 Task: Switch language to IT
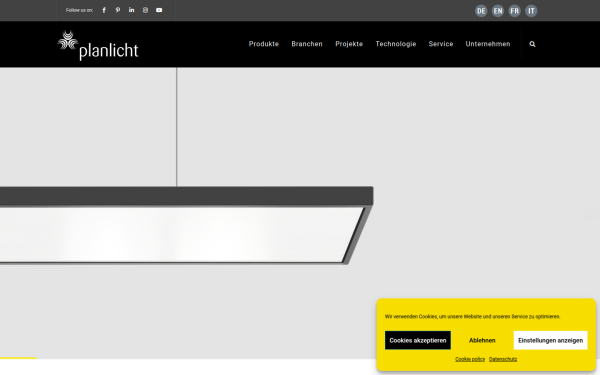531,11
